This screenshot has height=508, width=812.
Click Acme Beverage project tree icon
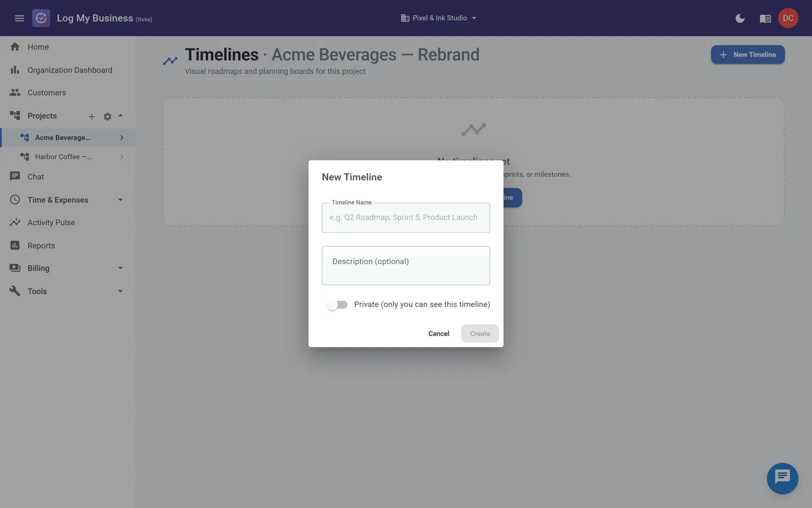tap(25, 138)
